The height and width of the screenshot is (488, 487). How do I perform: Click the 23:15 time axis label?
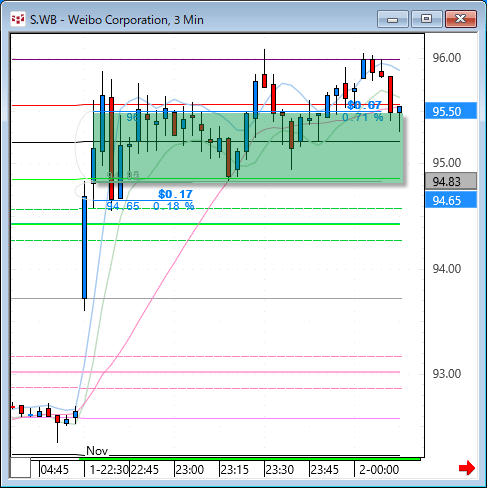click(234, 470)
